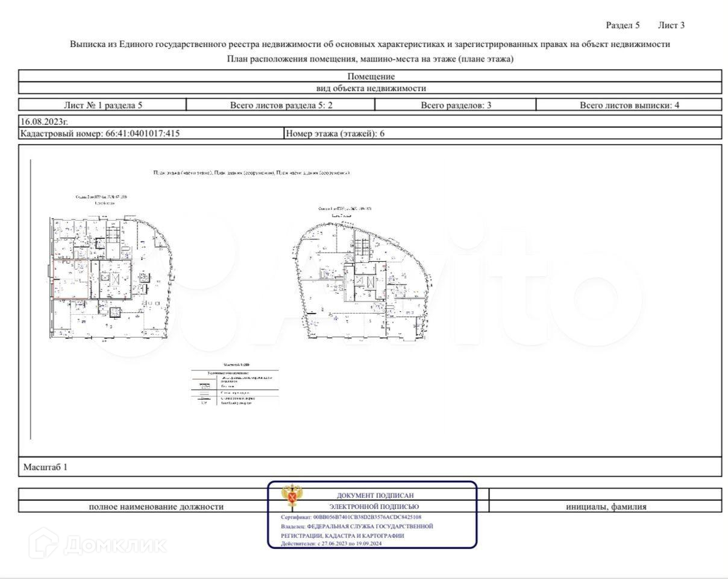
Task: Select the cell 'Всего листов раздела 5: 2'
Action: (x=281, y=105)
